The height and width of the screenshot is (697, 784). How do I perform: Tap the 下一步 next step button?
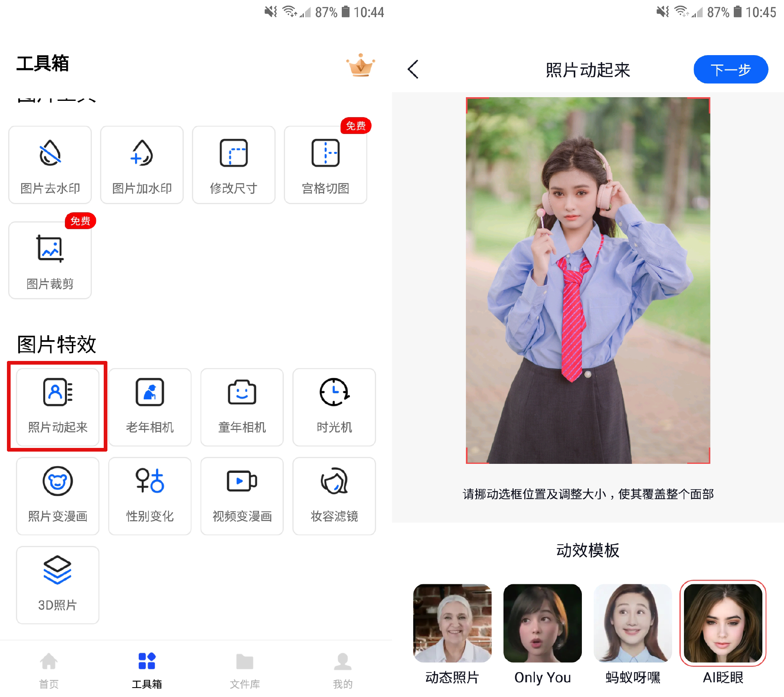coord(731,69)
